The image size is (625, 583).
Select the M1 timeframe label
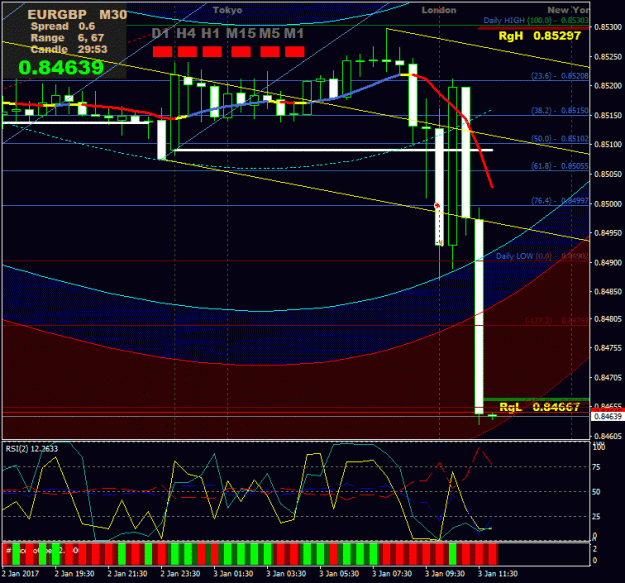coord(294,33)
